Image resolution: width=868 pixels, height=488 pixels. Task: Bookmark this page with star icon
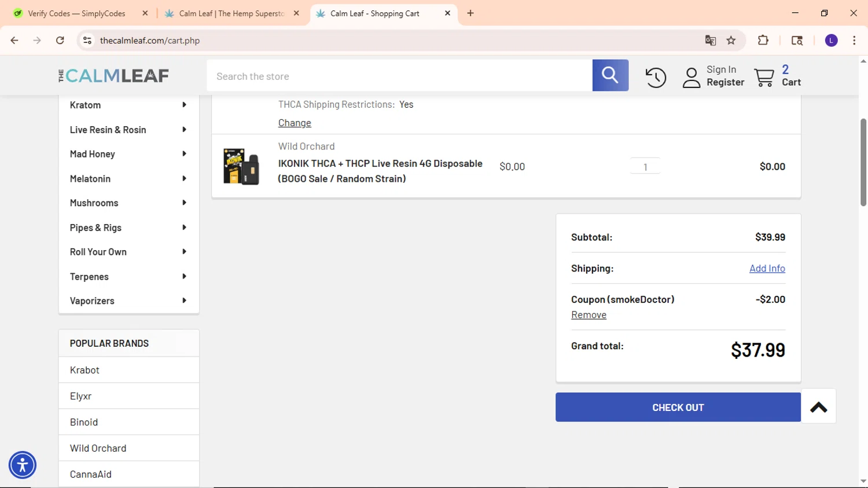[x=731, y=41]
